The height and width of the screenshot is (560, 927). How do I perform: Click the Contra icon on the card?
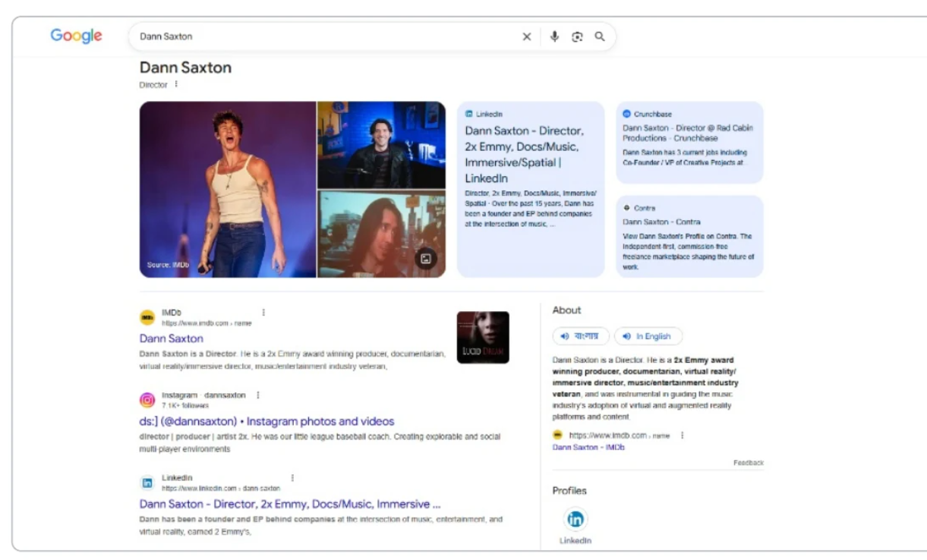click(626, 207)
